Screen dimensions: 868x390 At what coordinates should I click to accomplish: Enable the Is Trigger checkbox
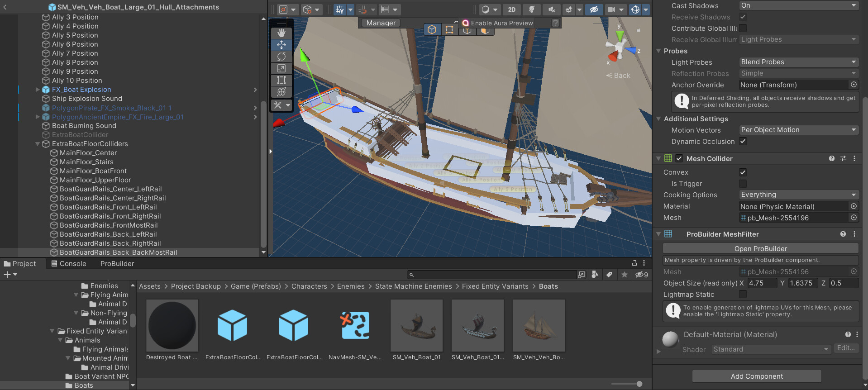[x=743, y=184]
